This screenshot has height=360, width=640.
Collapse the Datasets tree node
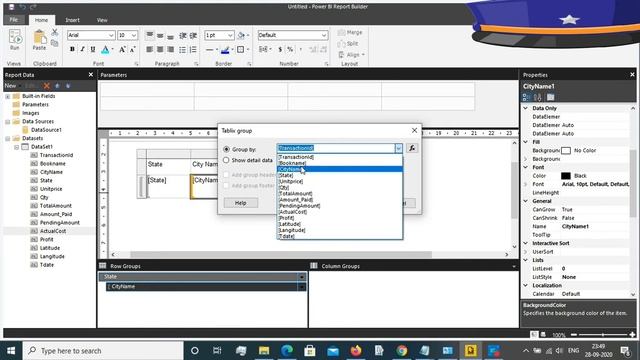tap(8, 138)
